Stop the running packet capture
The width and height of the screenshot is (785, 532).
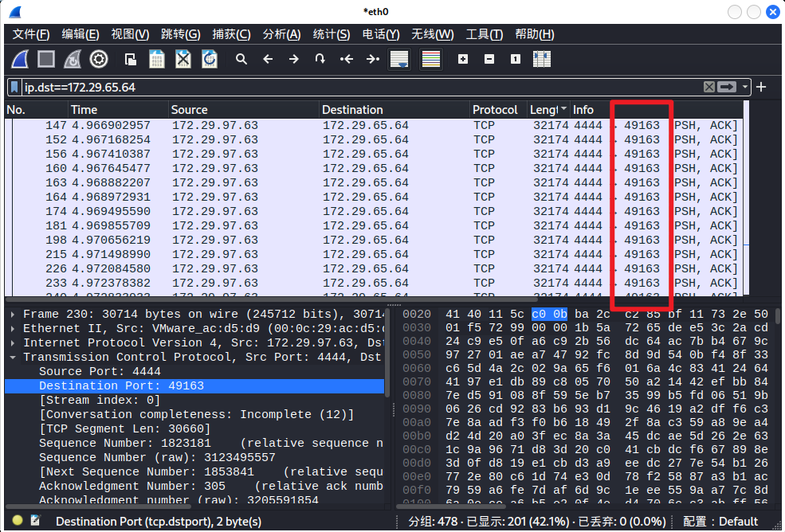coord(46,59)
